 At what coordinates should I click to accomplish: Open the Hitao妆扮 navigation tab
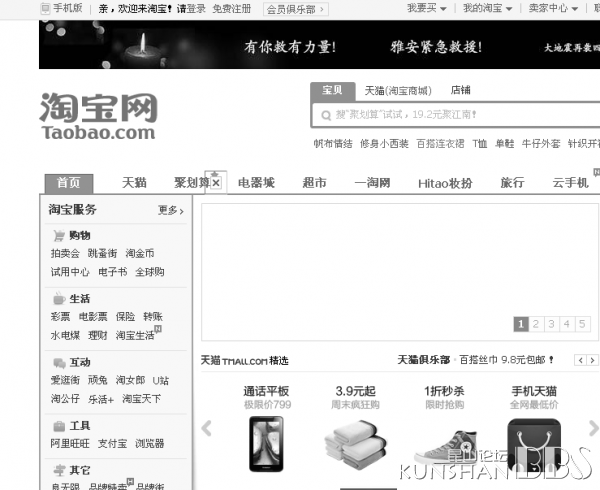click(445, 184)
